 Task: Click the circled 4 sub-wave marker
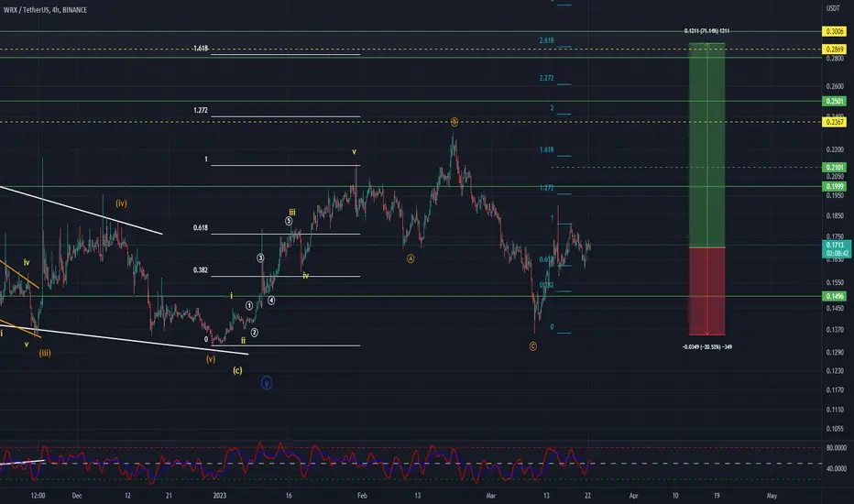tap(271, 301)
